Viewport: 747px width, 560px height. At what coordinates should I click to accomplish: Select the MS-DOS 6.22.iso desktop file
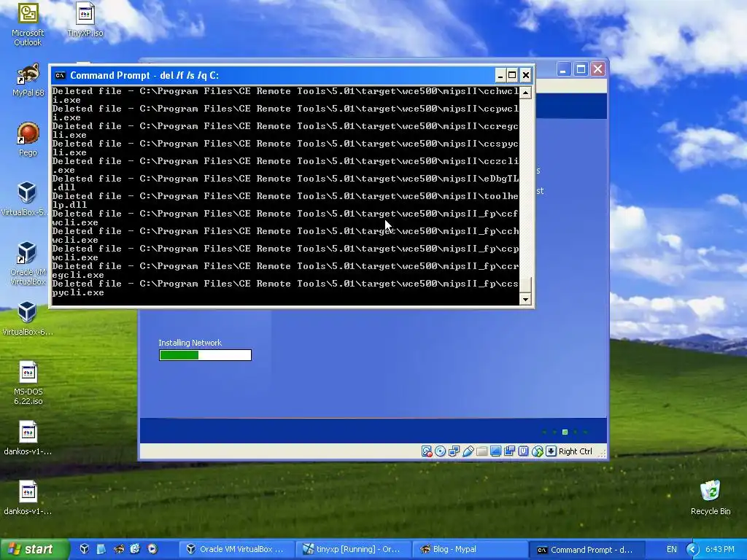tap(28, 383)
